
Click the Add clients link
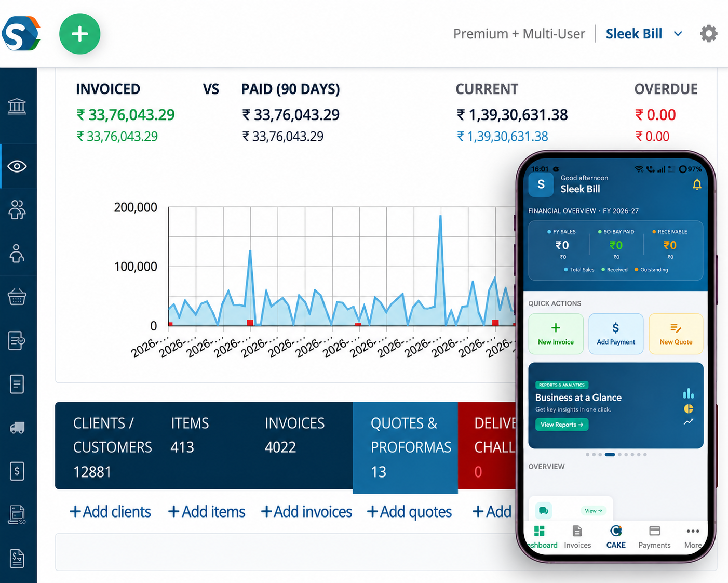(x=110, y=512)
